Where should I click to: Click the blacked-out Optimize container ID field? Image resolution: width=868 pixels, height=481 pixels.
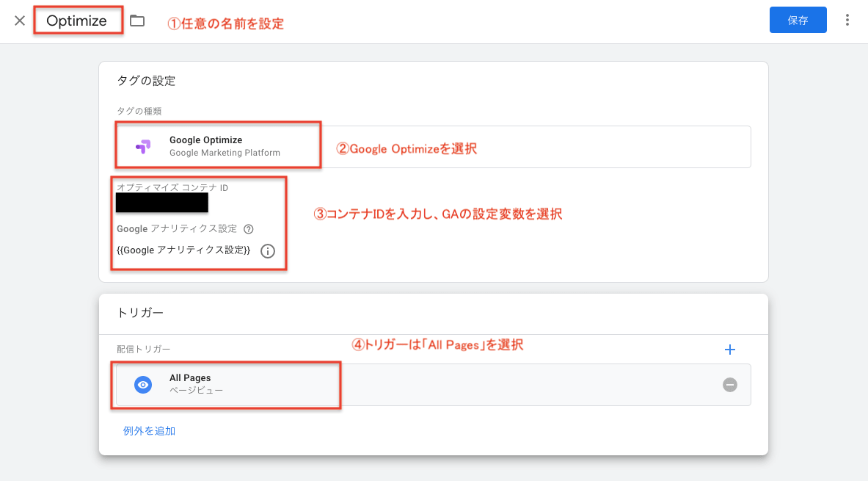click(161, 203)
